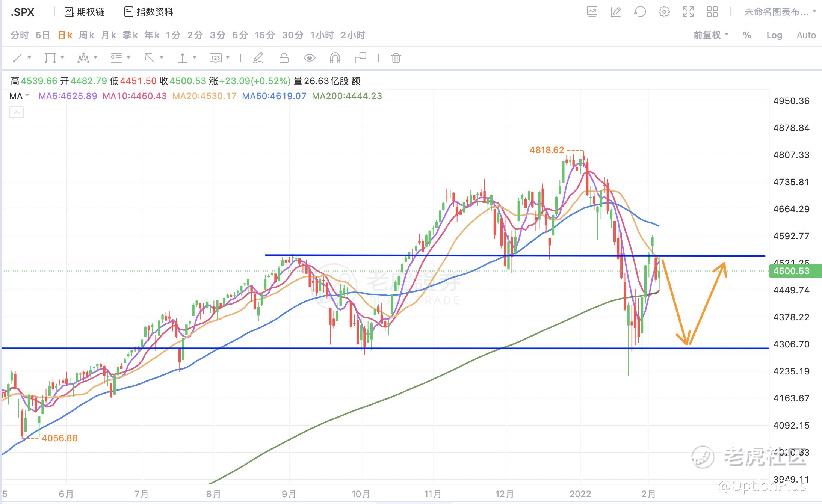
Task: Click the 4056.88 low price marker
Action: tap(59, 438)
